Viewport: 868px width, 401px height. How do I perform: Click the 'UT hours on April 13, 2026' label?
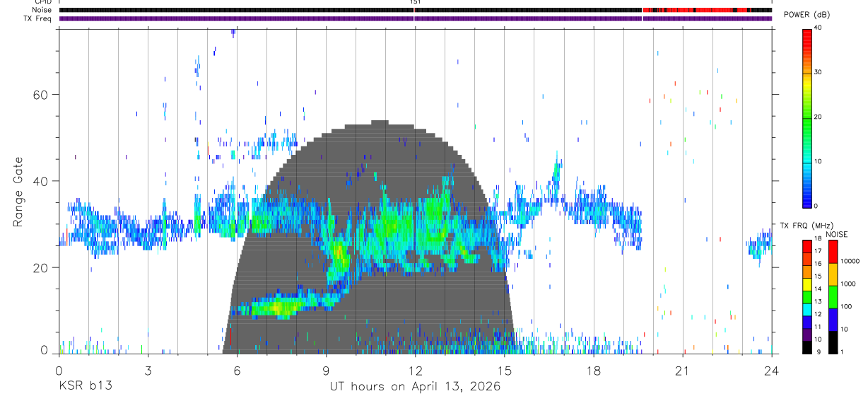pos(415,386)
